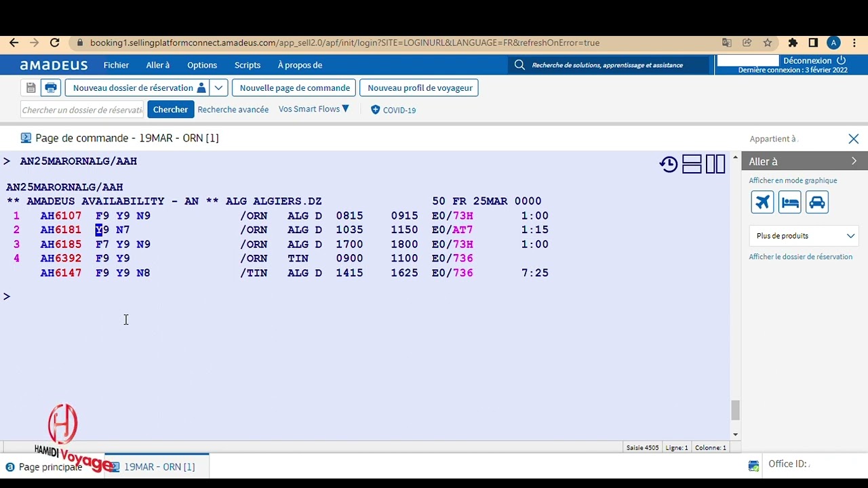Open flight search airplane icon
868x488 pixels.
pos(762,202)
